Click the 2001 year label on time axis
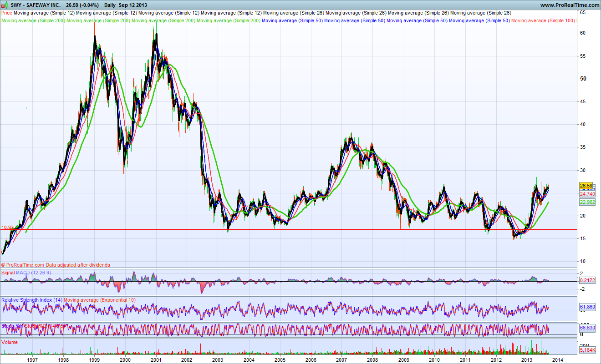 pos(156,360)
